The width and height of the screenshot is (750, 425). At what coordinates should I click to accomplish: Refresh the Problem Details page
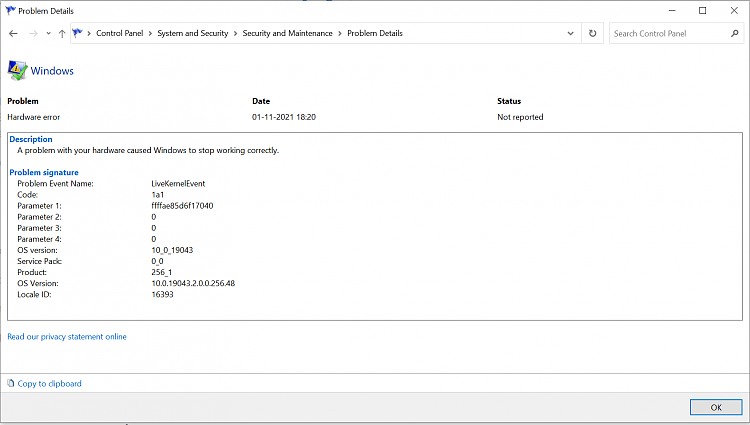coord(593,33)
